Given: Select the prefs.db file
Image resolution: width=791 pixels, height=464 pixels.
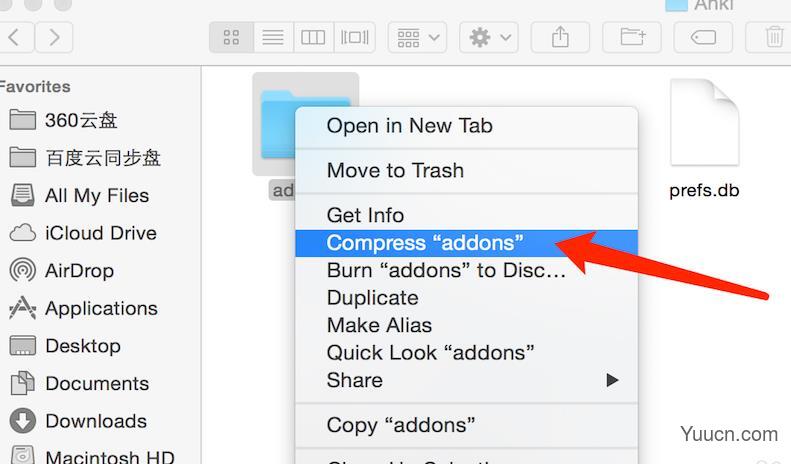Looking at the screenshot, I should point(704,140).
